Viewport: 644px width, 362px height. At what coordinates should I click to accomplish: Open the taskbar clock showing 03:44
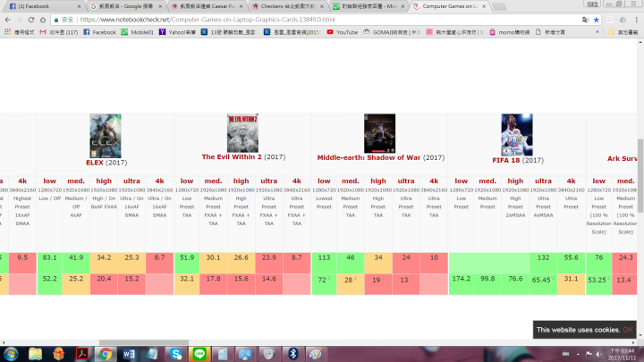622,354
